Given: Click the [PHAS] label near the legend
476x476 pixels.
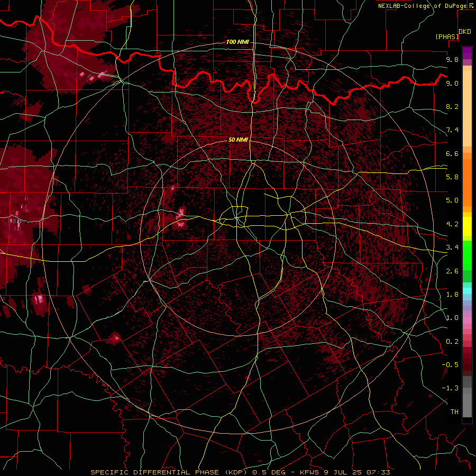Looking at the screenshot, I should point(447,36).
